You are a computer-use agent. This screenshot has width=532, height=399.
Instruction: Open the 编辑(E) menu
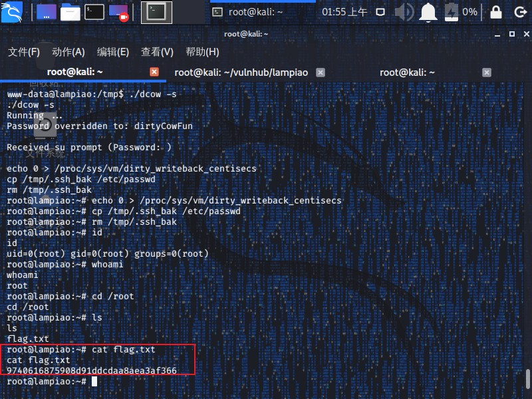[112, 52]
